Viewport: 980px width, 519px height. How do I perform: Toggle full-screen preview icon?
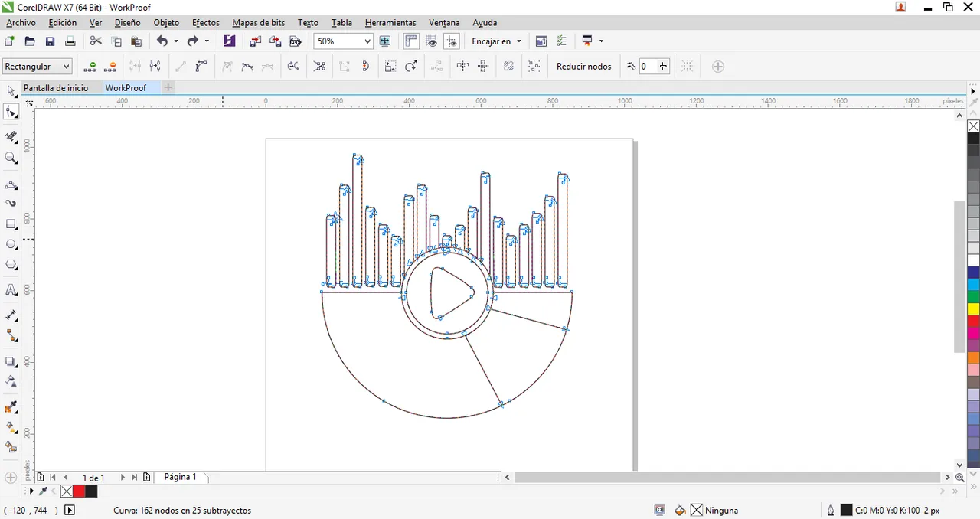point(385,41)
